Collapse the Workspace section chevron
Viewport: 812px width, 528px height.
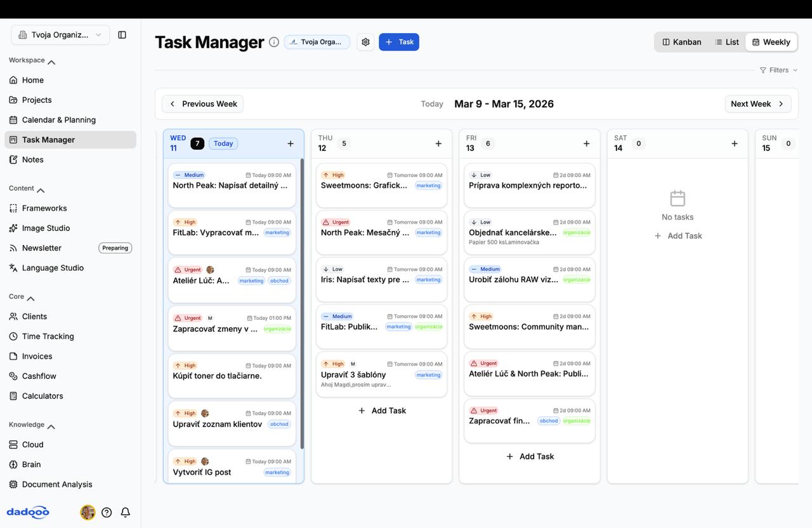(51, 60)
